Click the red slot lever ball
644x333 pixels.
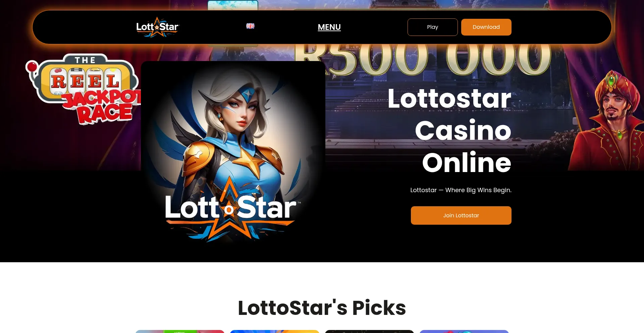pos(32,66)
